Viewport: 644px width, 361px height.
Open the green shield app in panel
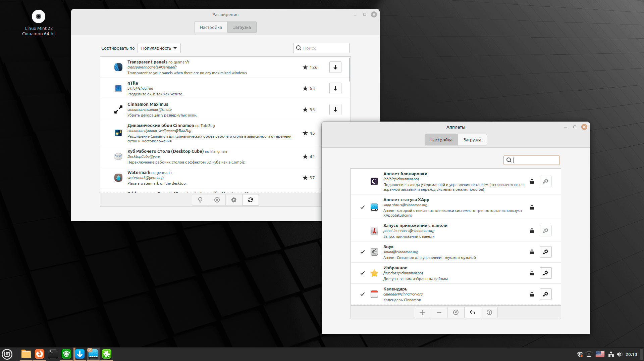(x=66, y=354)
